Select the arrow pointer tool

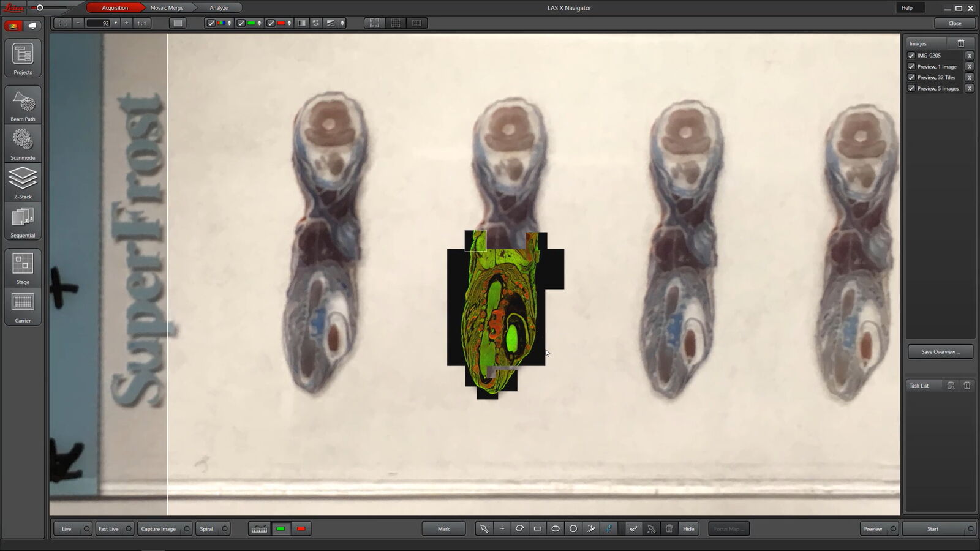(484, 528)
